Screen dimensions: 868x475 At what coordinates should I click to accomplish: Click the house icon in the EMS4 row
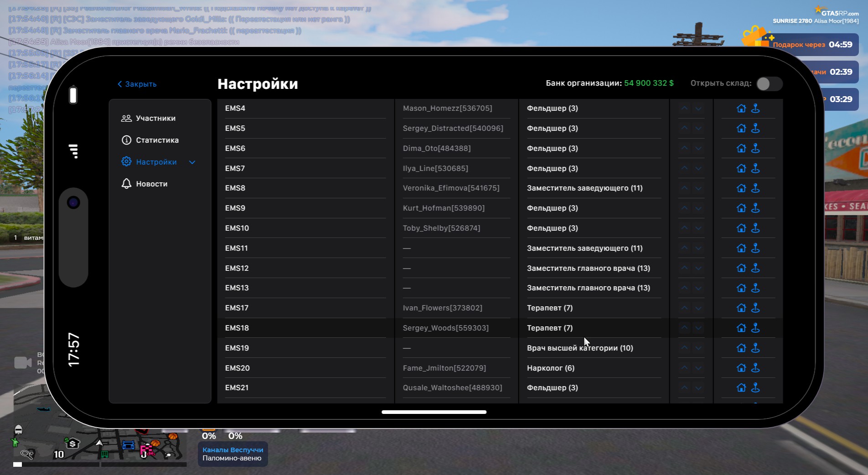[x=741, y=108]
